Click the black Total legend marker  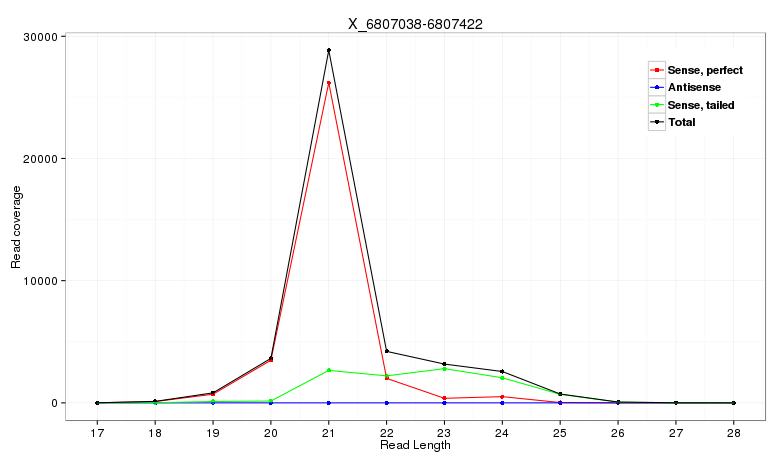point(657,122)
